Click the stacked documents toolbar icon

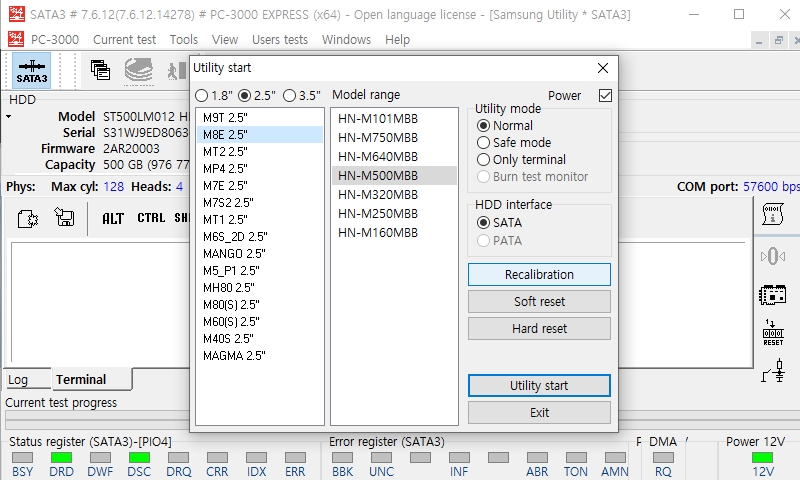tap(100, 70)
